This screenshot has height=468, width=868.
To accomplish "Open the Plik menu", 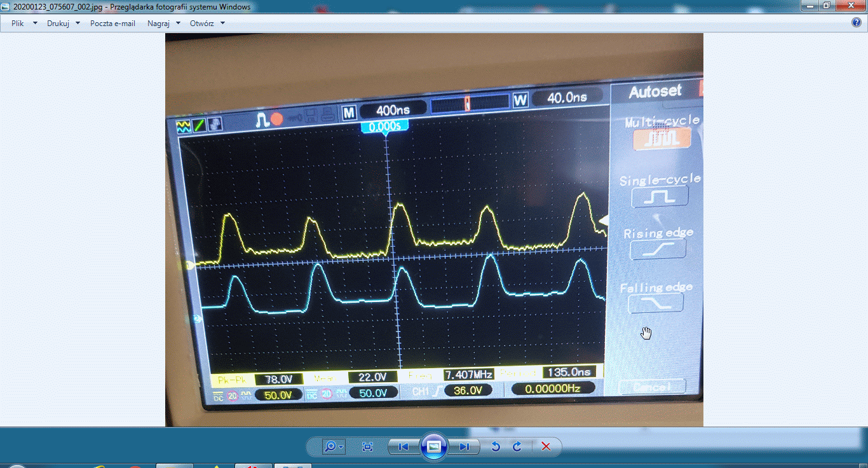I will 18,24.
